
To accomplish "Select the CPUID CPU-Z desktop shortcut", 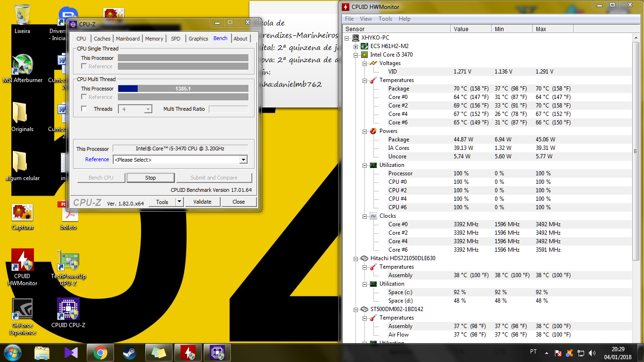I will [x=68, y=313].
